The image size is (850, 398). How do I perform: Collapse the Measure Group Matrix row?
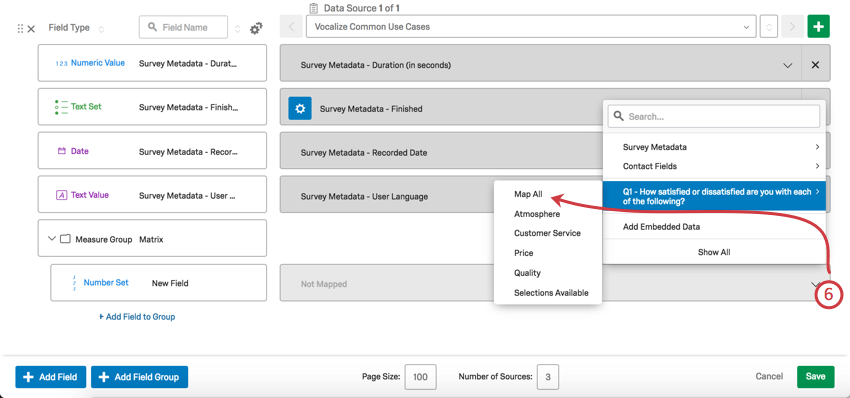(x=52, y=238)
